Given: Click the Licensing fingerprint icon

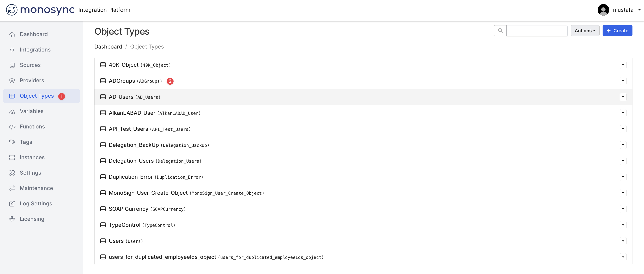Looking at the screenshot, I should [12, 219].
